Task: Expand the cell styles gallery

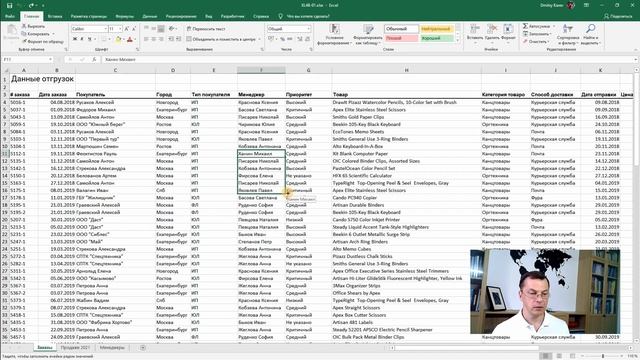Action: 458,40
